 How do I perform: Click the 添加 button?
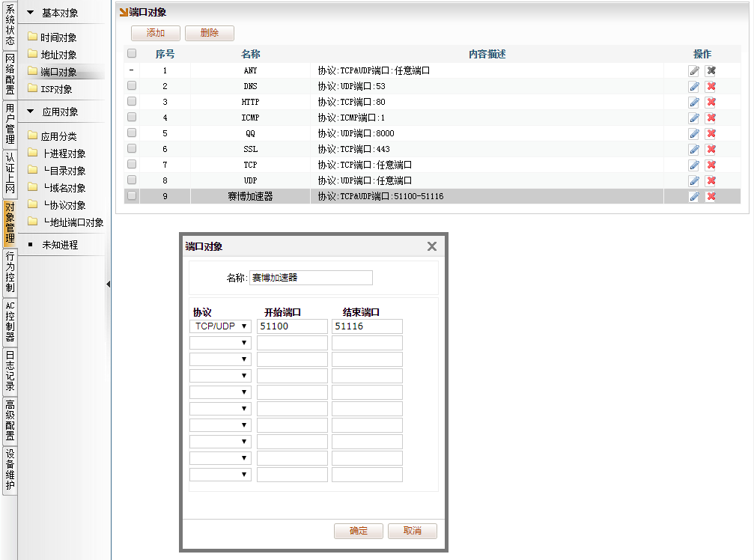(156, 33)
